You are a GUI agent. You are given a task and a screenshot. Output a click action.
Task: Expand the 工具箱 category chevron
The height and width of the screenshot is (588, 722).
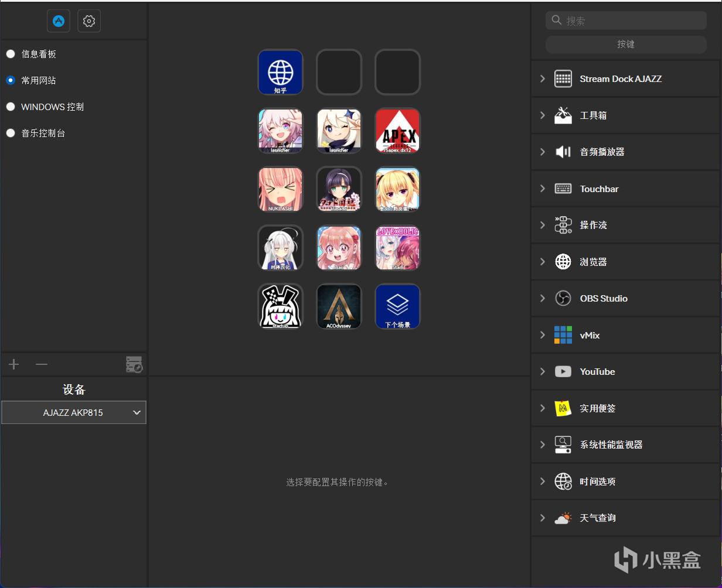tap(543, 115)
